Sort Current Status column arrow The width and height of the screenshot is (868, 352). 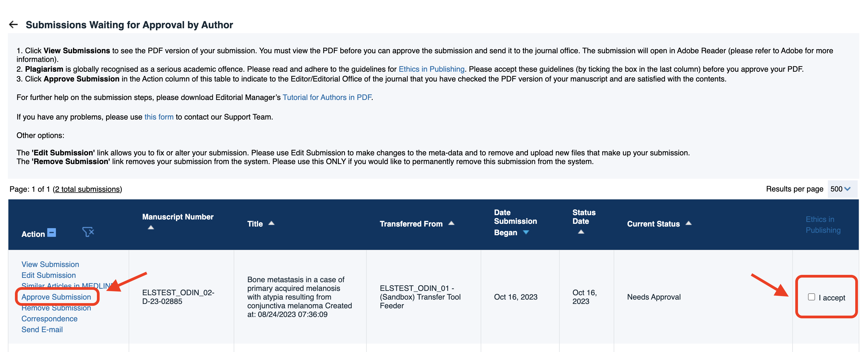point(688,223)
